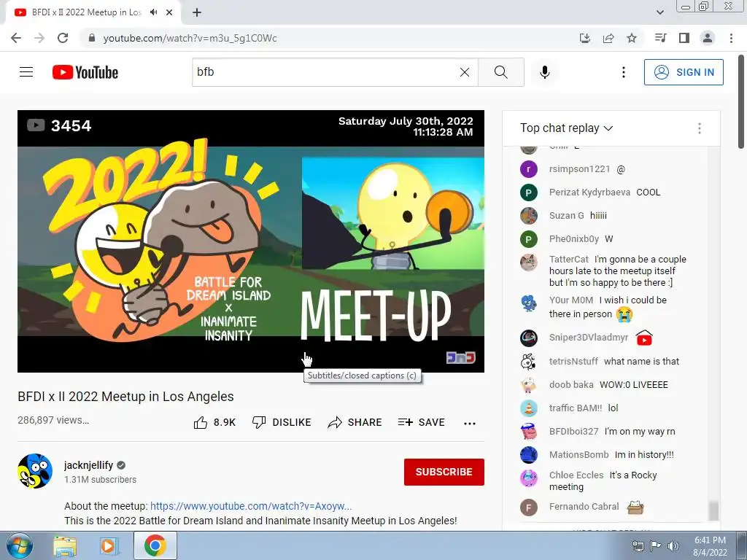
Task: Open the jacknjellify channel name link
Action: pyautogui.click(x=88, y=464)
